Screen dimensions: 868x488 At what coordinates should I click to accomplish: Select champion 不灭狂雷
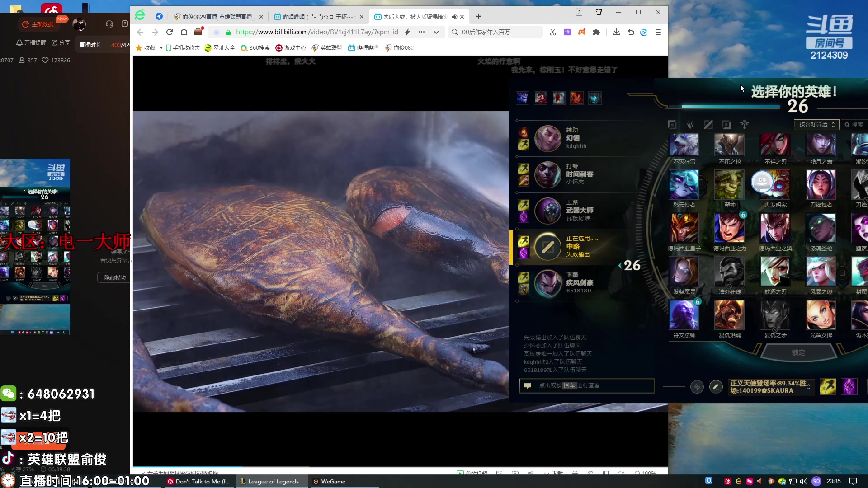[684, 145]
